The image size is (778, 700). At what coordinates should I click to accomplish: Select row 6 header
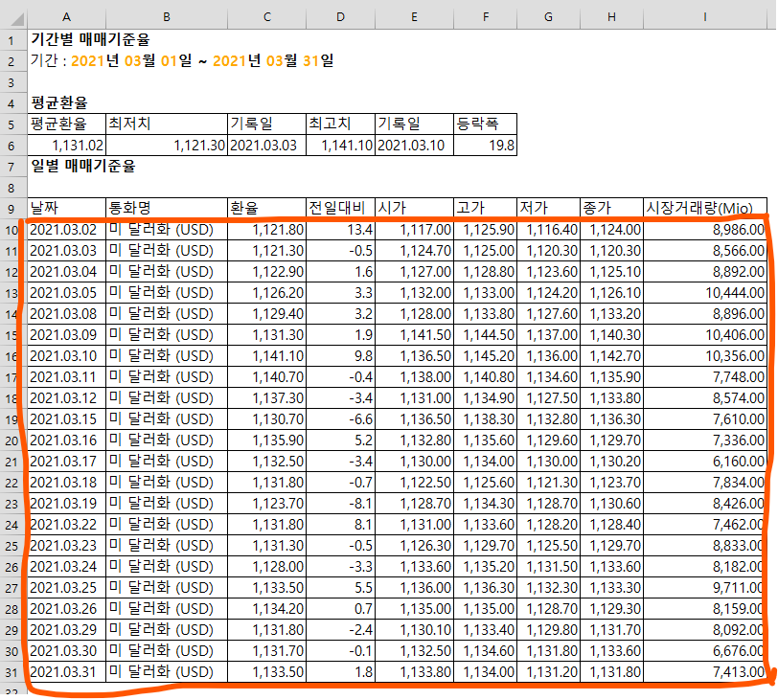point(12,146)
